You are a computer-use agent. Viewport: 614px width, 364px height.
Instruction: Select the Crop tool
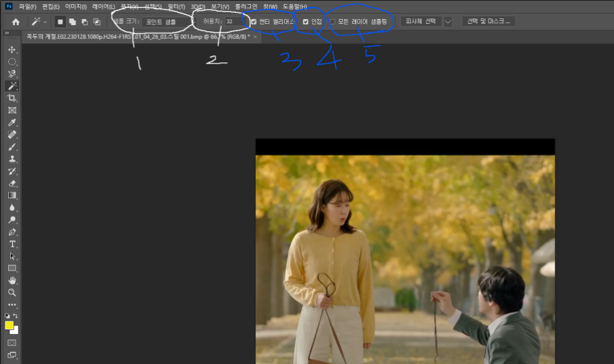coord(12,98)
